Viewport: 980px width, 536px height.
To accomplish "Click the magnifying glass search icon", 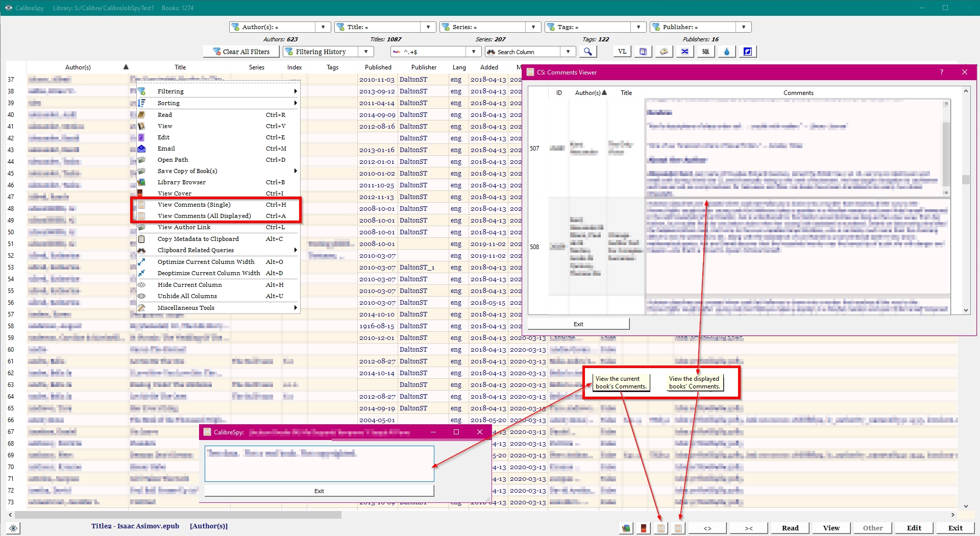I will coord(587,52).
